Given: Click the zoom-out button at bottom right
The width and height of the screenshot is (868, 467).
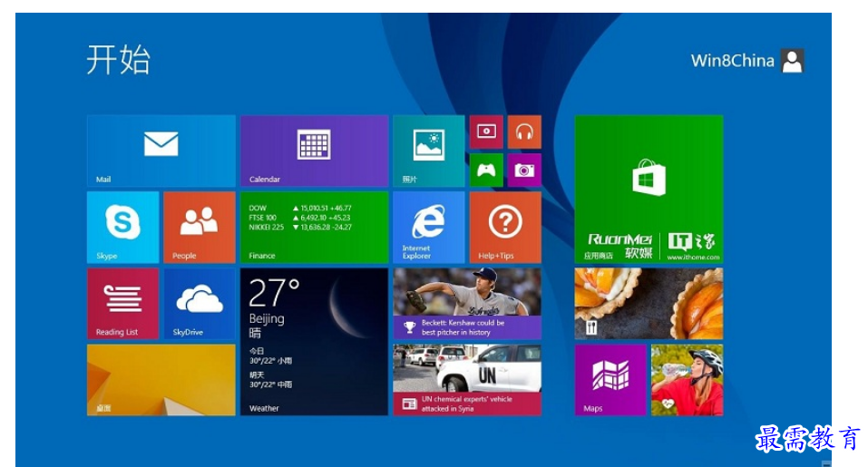Looking at the screenshot, I should (826, 463).
